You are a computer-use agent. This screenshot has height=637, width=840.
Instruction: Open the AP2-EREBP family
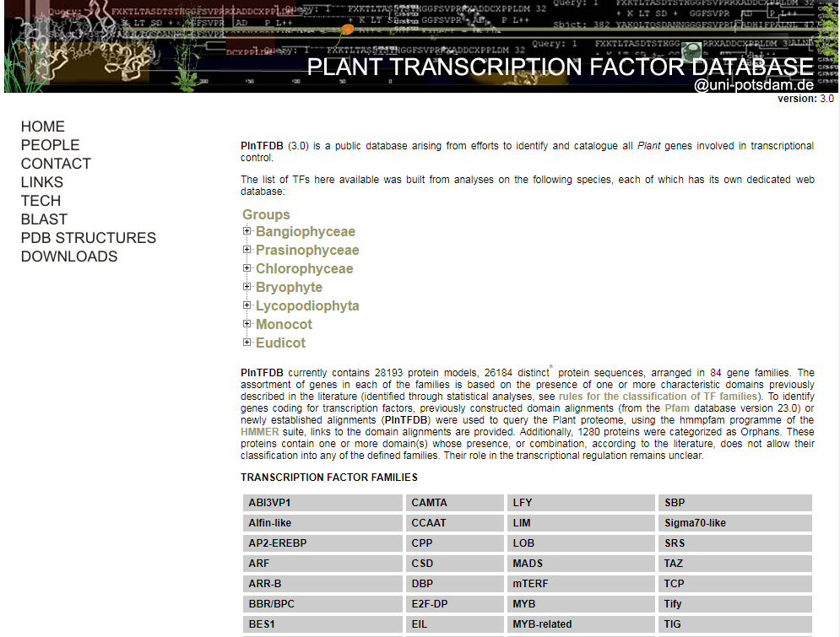click(322, 543)
